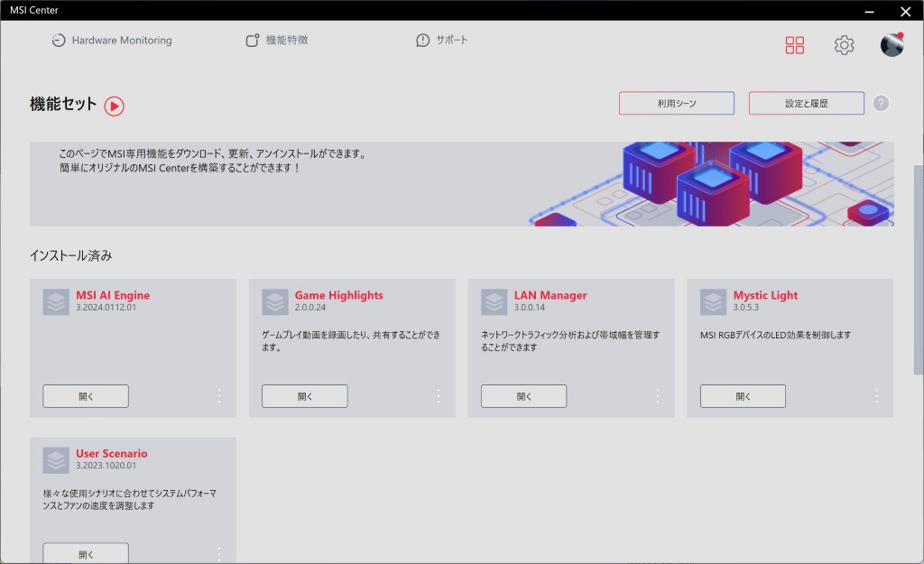Expand the MSI AI Engine three-dot menu
The image size is (924, 564).
pos(219,395)
